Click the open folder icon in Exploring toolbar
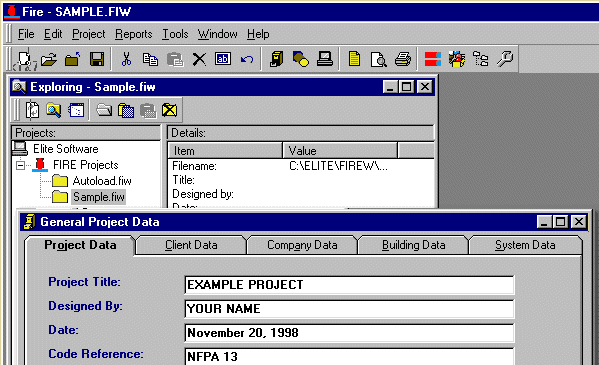The image size is (599, 365). pyautogui.click(x=104, y=110)
